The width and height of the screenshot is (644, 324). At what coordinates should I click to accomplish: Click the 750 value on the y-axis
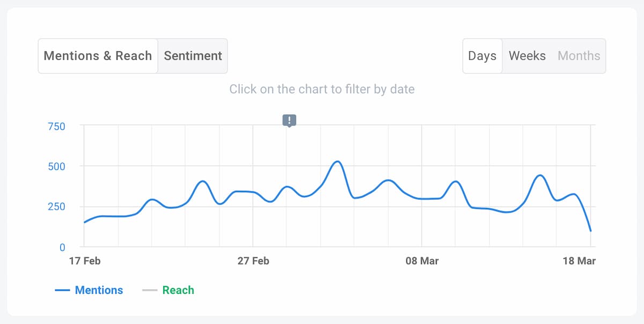56,127
